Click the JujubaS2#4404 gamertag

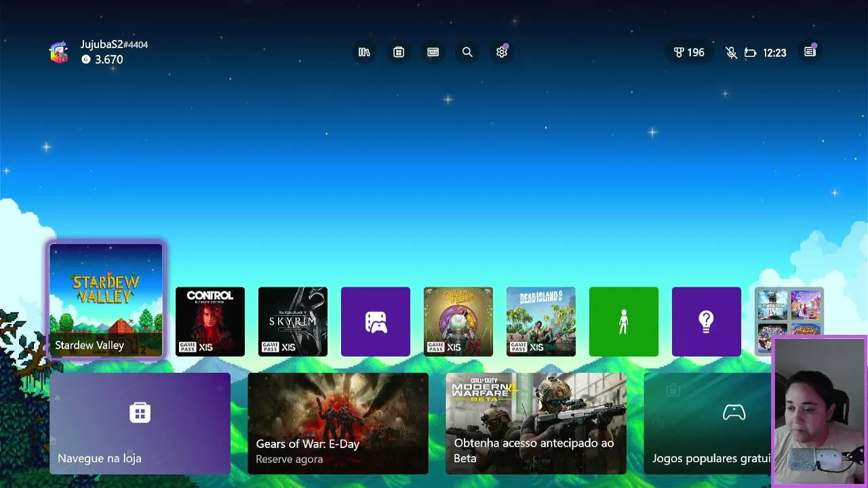coord(114,45)
